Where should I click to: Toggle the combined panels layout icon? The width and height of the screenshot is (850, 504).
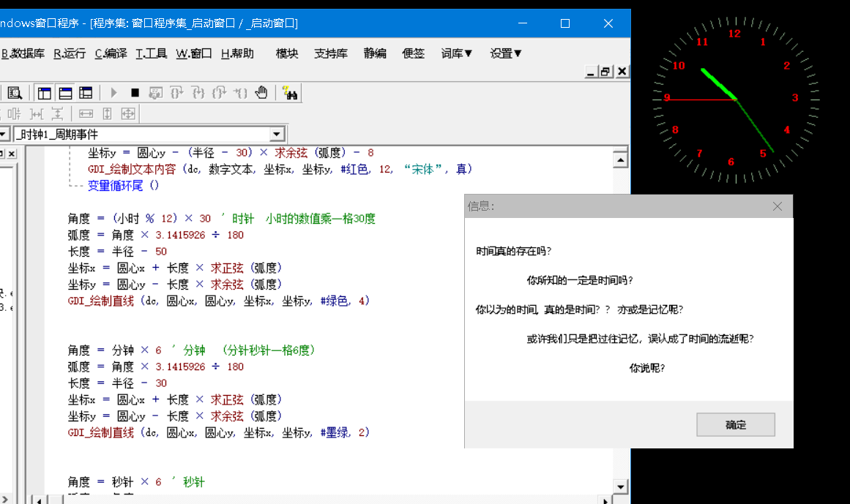86,93
